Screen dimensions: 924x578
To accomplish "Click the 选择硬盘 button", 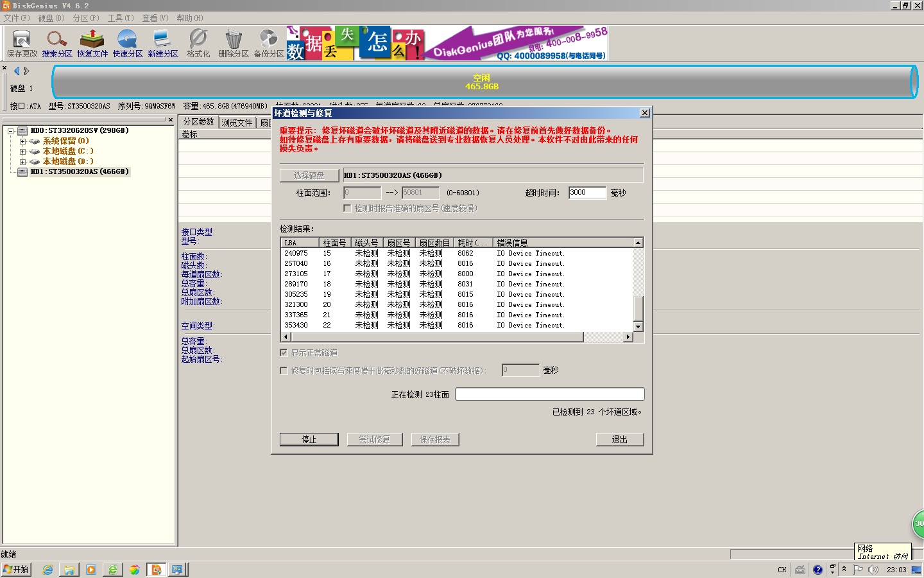I will pos(309,175).
